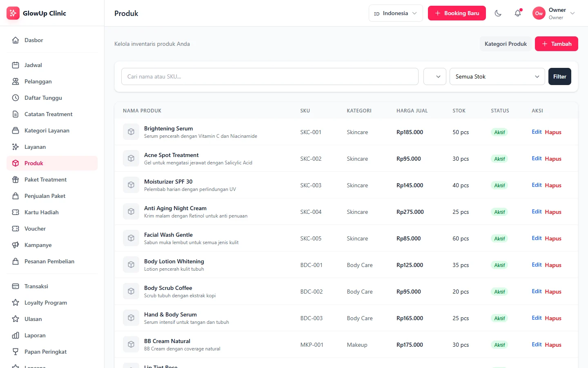Click the Jadwal calendar icon
Viewport: 588px width, 368px height.
coord(16,65)
